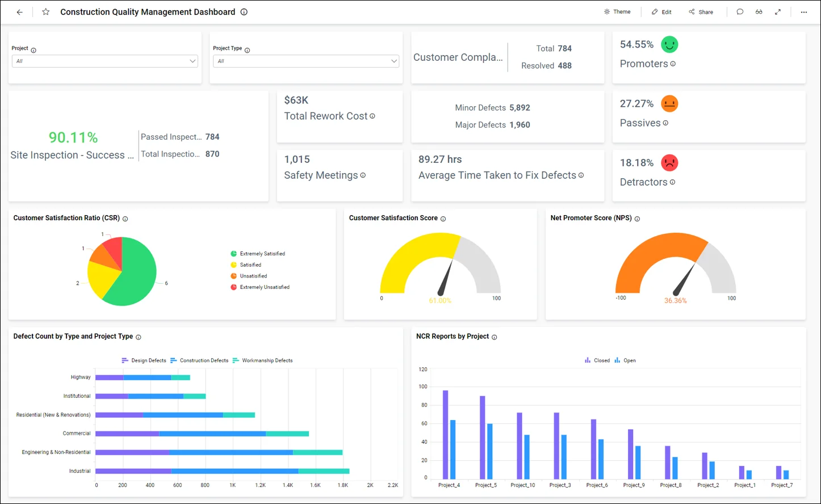The width and height of the screenshot is (821, 504).
Task: Click the info icon for Customer Satisfaction Ratio
Action: [125, 219]
